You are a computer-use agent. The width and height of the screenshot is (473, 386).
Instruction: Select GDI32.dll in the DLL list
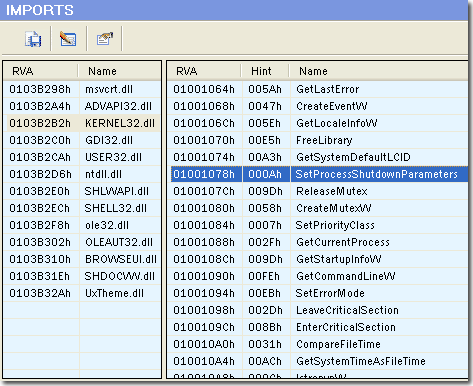point(82,140)
